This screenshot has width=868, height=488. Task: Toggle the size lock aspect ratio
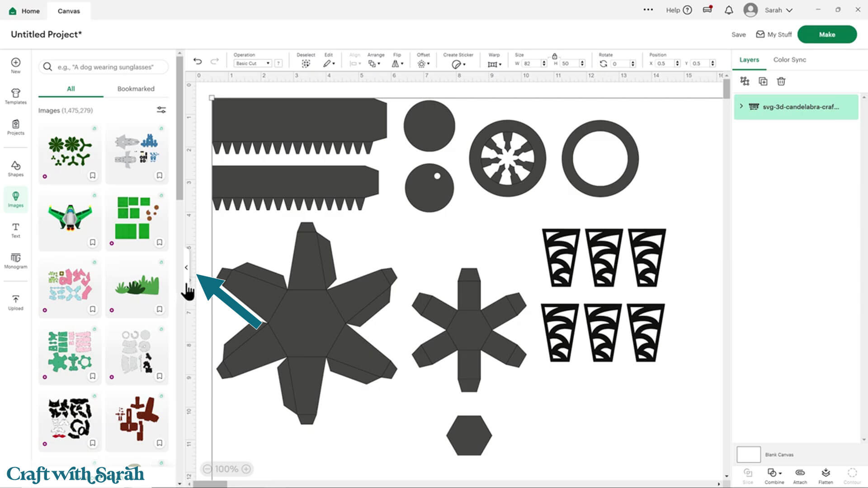tap(554, 56)
